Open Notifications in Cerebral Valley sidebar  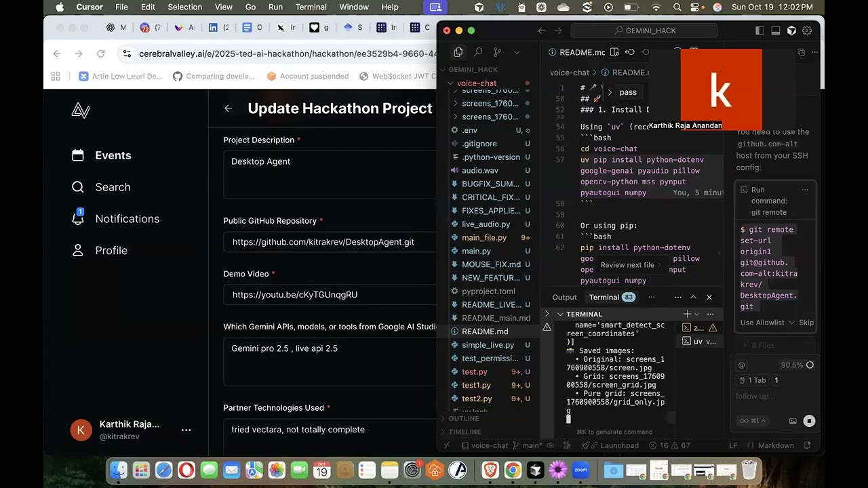coord(115,219)
